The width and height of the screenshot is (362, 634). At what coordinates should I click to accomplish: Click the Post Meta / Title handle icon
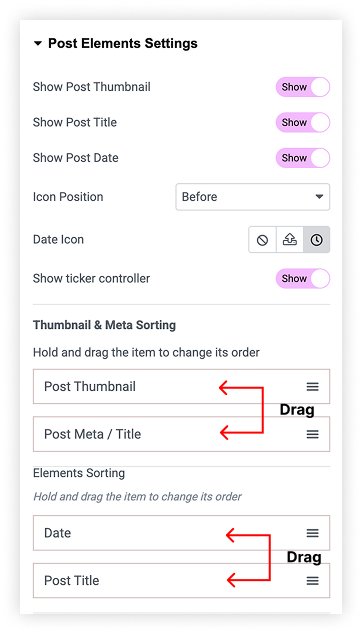(x=312, y=434)
